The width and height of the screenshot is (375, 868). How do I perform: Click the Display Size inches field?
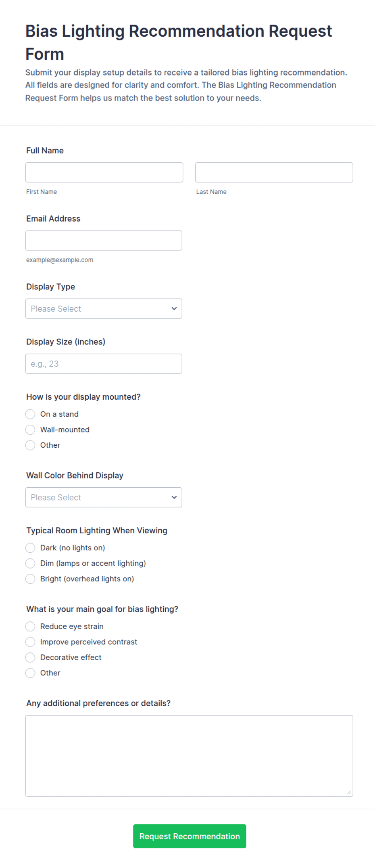(104, 364)
